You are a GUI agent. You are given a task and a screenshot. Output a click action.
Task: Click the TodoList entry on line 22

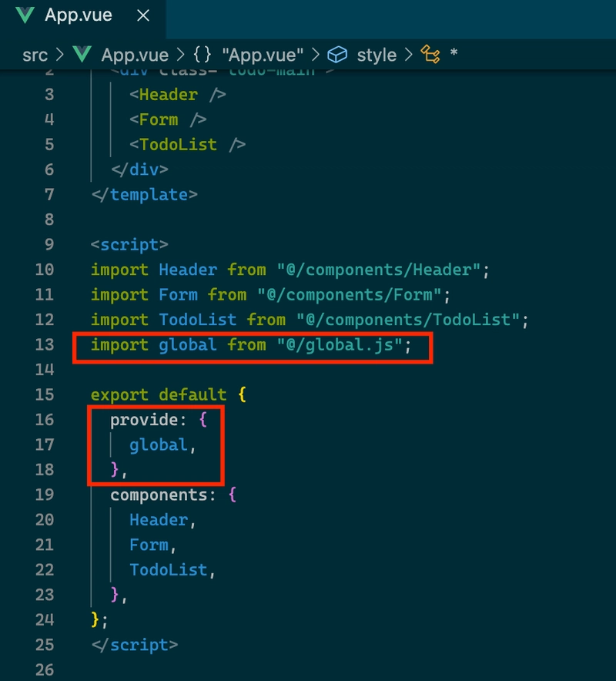click(x=169, y=570)
